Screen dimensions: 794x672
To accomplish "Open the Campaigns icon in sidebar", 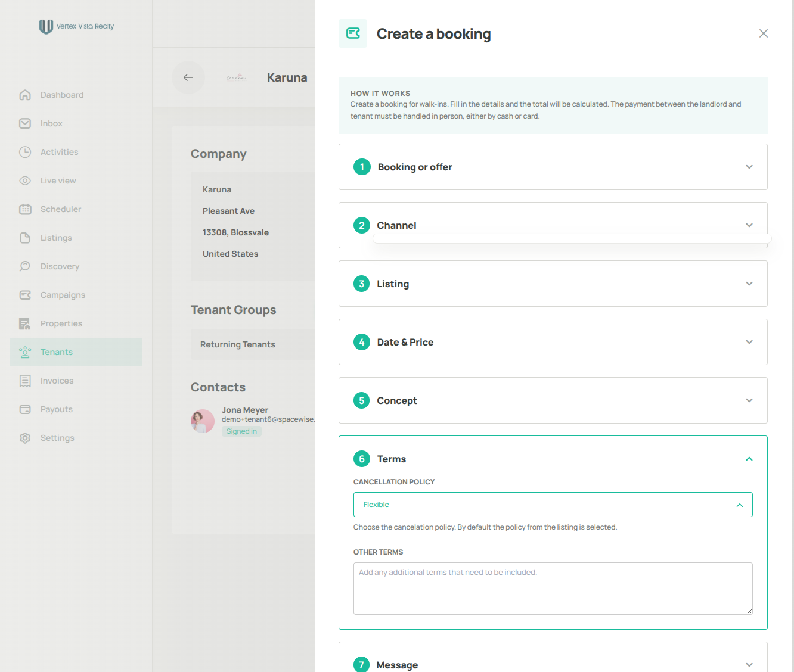I will click(x=25, y=295).
